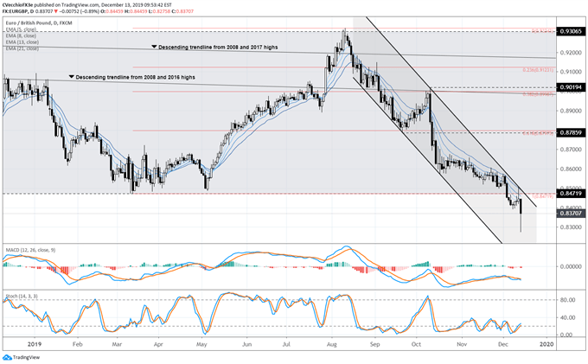The image size is (588, 364).
Task: Click the 0.00 Stochastic axis value
Action: 566,335
